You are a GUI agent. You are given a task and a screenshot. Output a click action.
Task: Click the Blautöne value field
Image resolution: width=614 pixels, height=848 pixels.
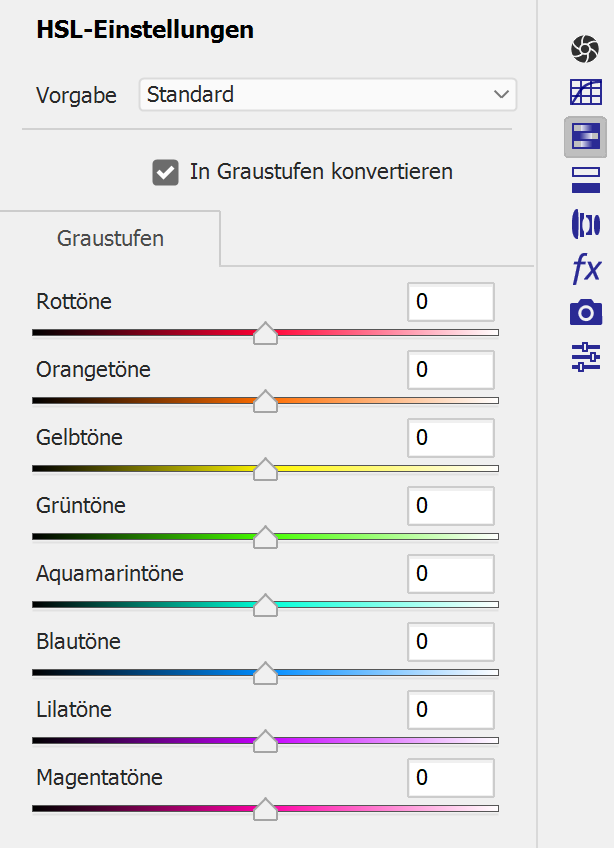[x=450, y=642]
